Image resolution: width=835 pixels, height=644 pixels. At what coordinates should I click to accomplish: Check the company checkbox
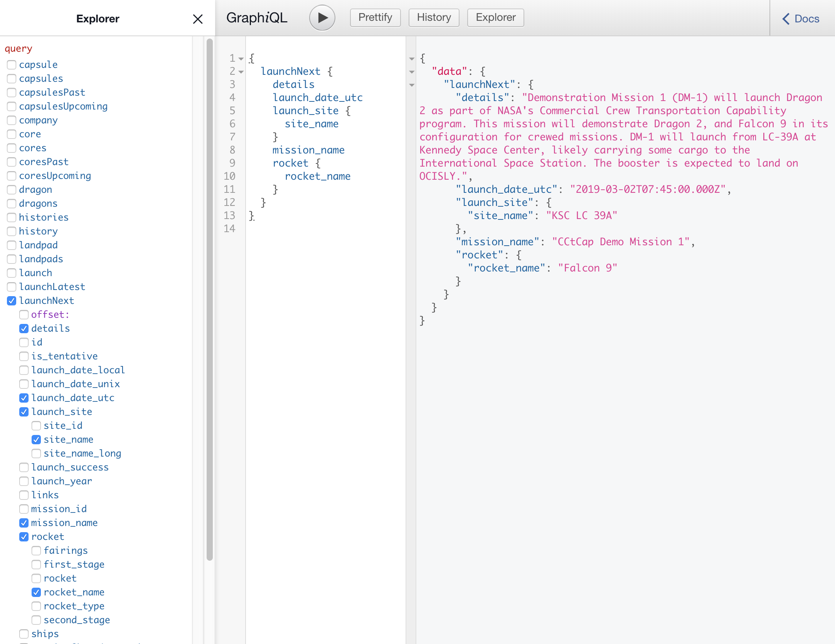click(x=12, y=120)
